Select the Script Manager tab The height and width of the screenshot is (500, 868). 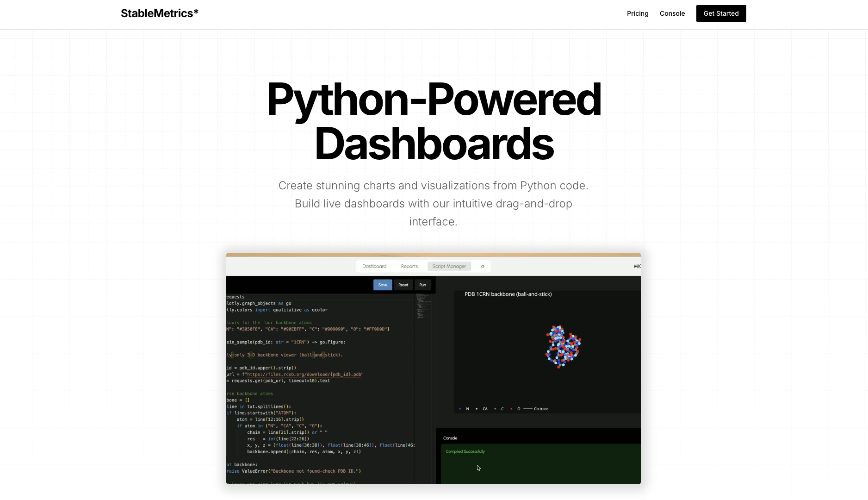(449, 266)
